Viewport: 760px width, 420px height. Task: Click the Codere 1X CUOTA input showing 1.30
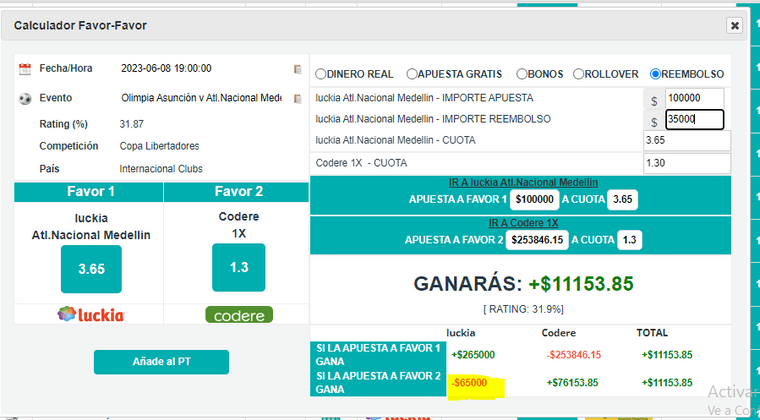pos(687,163)
